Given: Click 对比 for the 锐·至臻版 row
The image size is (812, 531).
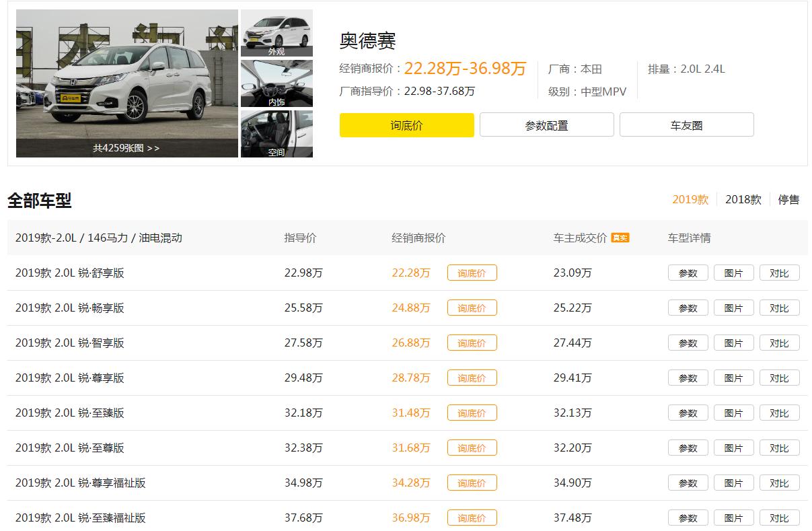Looking at the screenshot, I should (x=779, y=413).
